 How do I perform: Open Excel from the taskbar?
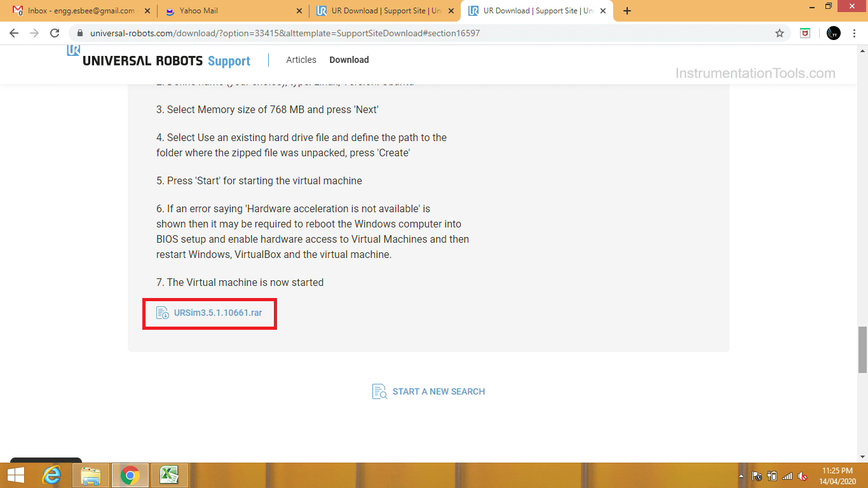point(168,475)
